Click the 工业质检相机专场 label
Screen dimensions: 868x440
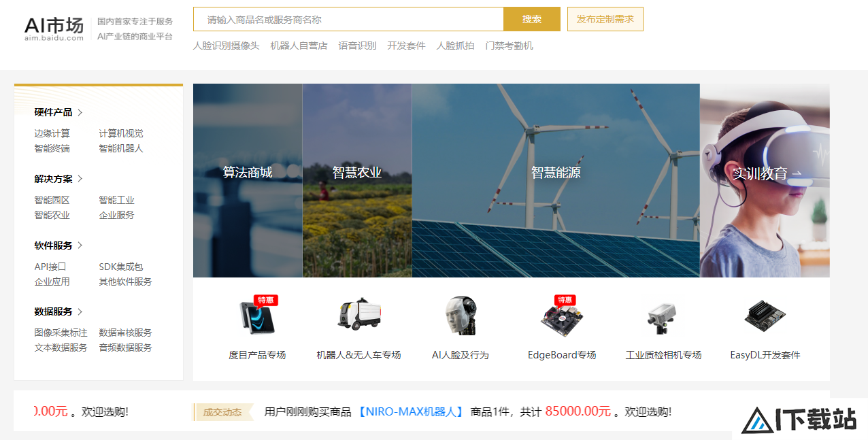click(663, 355)
